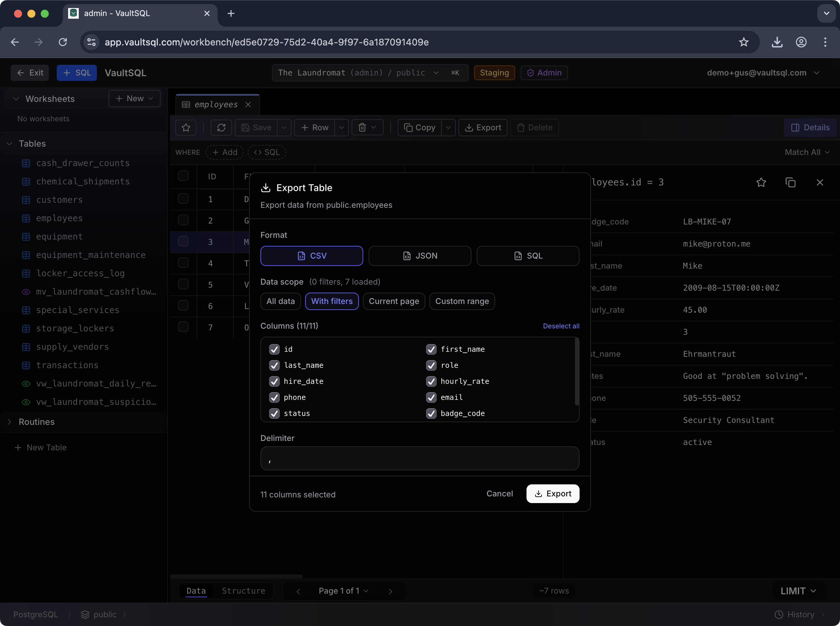Expand the Routines section

[x=36, y=422]
